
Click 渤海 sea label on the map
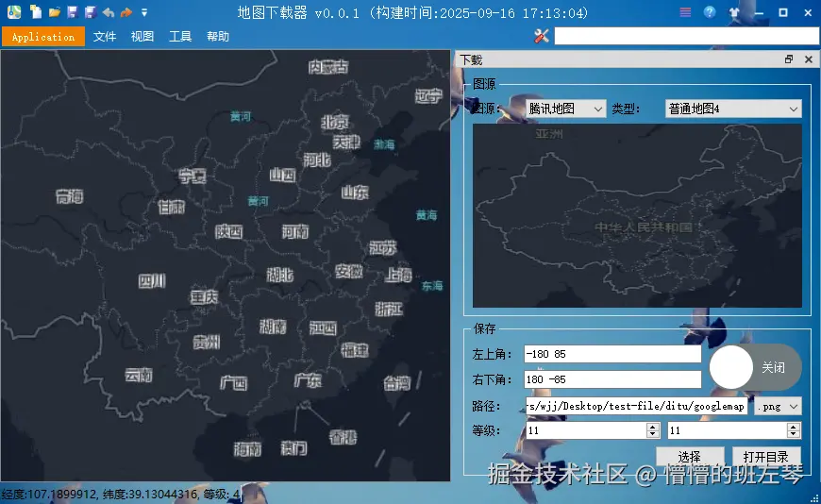pos(384,144)
